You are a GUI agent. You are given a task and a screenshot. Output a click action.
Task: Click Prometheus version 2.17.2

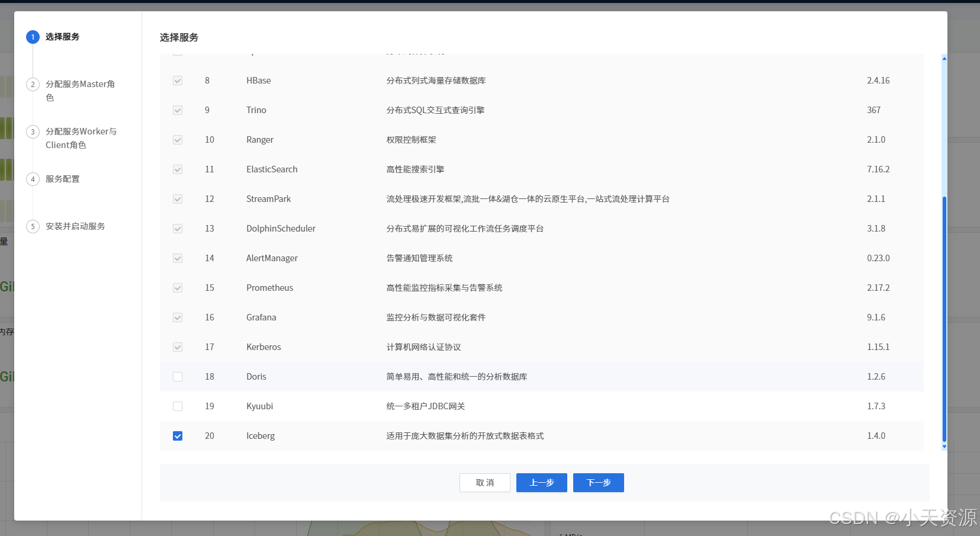click(x=878, y=288)
